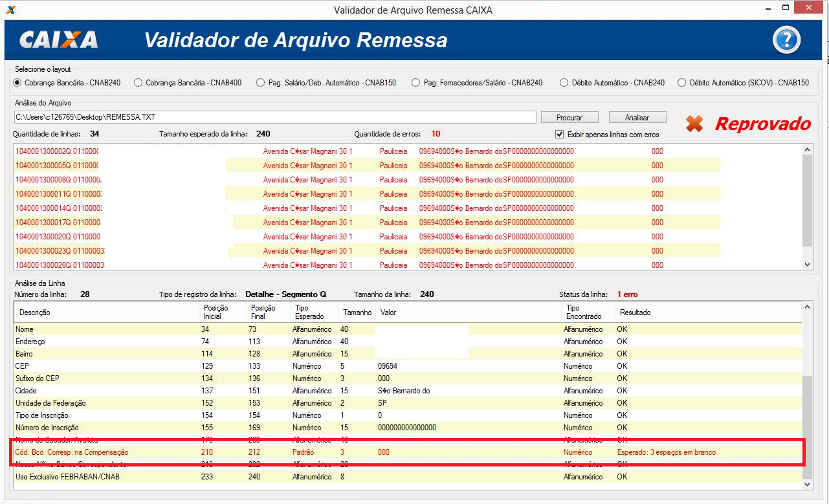
Task: Select the Sufixo do CEP row
Action: coord(408,378)
